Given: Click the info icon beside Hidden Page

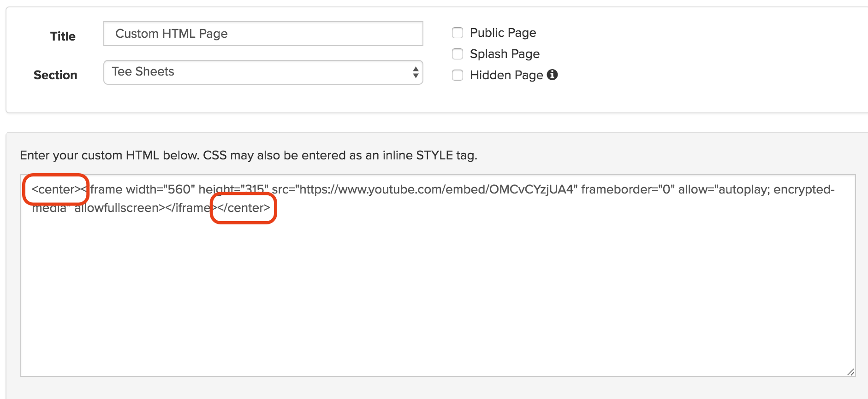Looking at the screenshot, I should [552, 75].
